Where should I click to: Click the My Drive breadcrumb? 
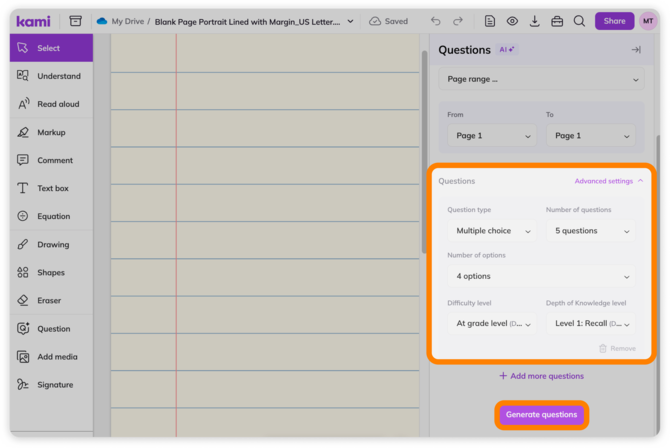(x=127, y=21)
